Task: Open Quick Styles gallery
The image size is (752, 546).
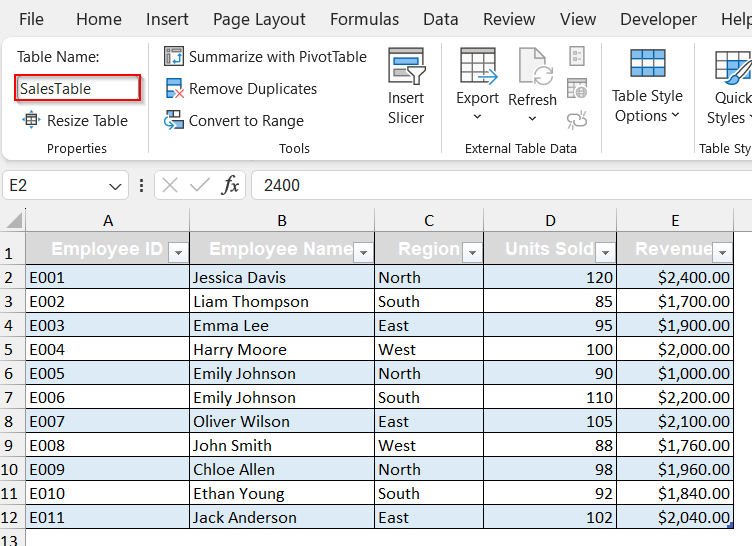Action: click(x=731, y=87)
